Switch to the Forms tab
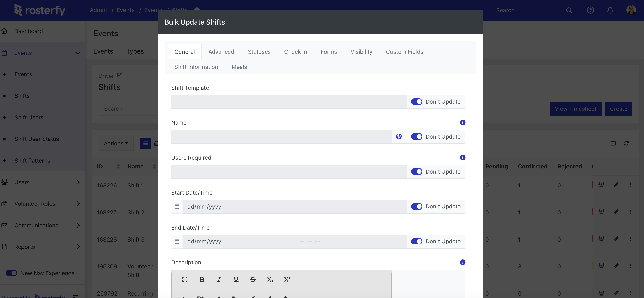The width and height of the screenshot is (644, 298). pyautogui.click(x=329, y=52)
